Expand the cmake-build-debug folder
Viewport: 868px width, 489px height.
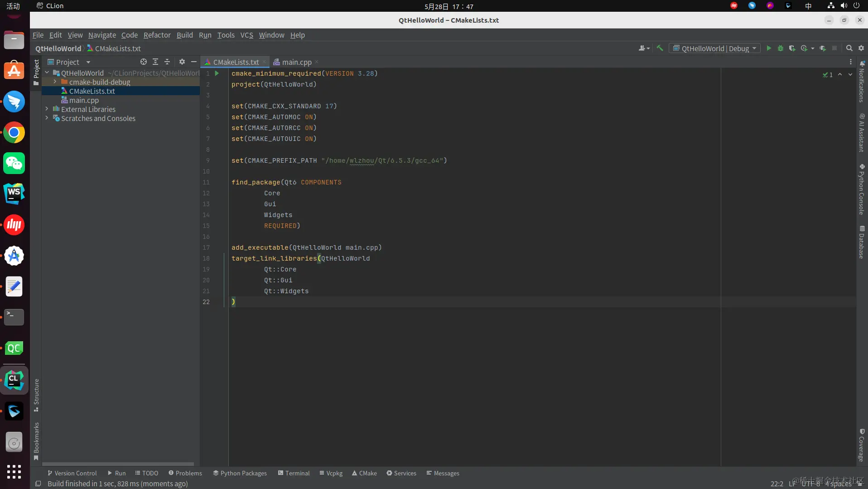[x=55, y=82]
